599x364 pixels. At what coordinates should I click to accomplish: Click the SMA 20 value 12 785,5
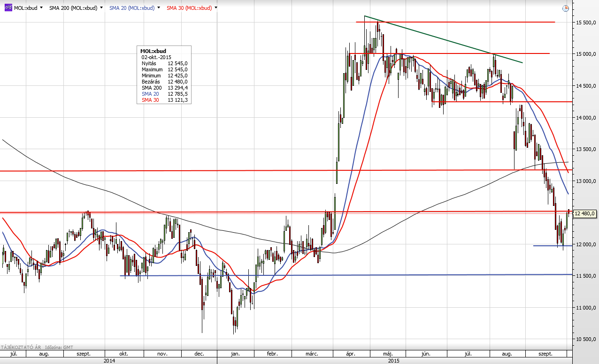[177, 94]
